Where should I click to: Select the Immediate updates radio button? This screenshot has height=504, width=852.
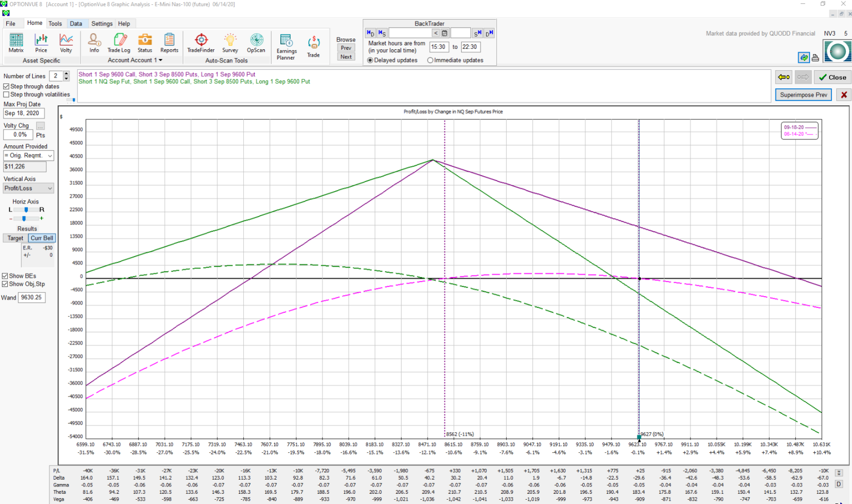point(430,60)
